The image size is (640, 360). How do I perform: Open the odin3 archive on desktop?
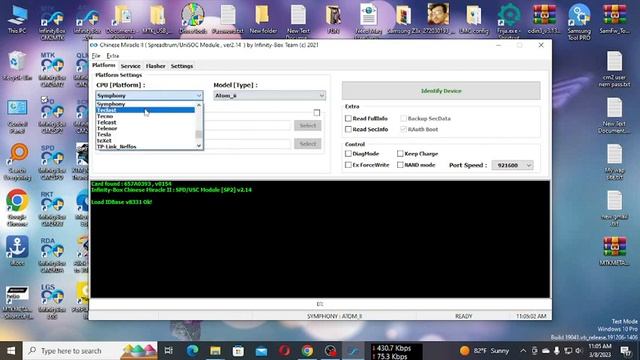click(544, 19)
